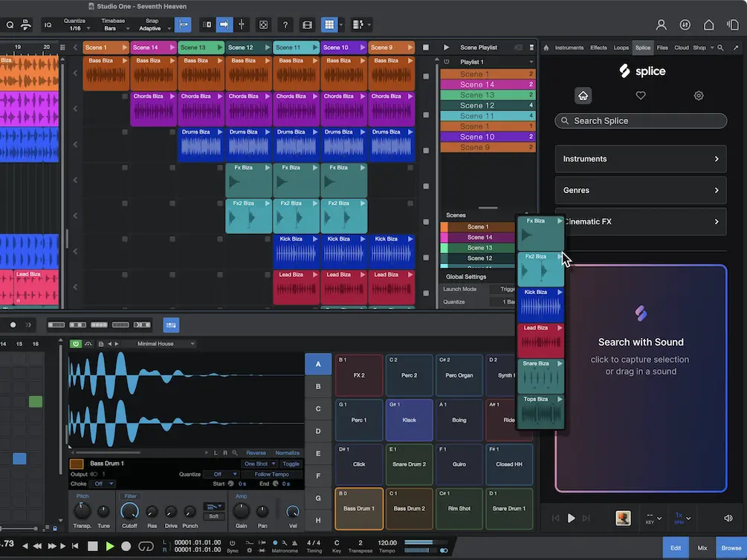Open help with the question mark icon
Viewport: 747px width, 560px height.
click(285, 25)
